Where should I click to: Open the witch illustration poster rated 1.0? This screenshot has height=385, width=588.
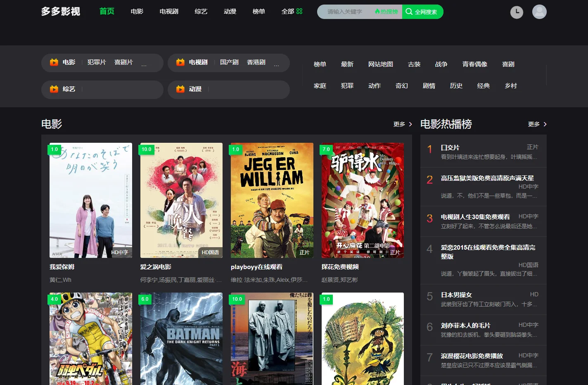click(x=363, y=339)
